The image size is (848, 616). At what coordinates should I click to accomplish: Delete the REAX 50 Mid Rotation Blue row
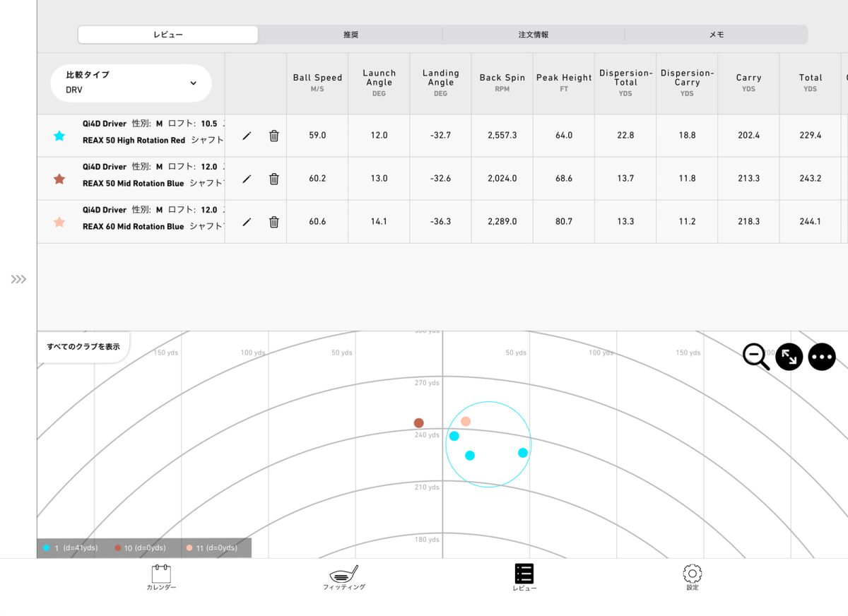[x=274, y=179]
